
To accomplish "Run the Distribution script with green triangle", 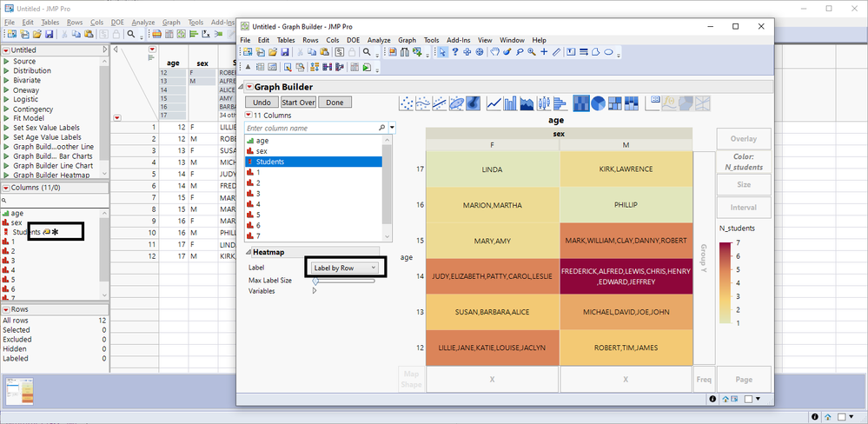I will 7,70.
